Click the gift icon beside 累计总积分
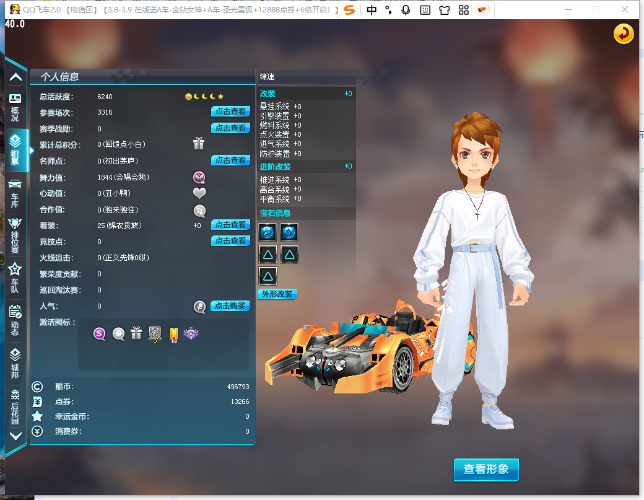The image size is (644, 500). pyautogui.click(x=199, y=143)
